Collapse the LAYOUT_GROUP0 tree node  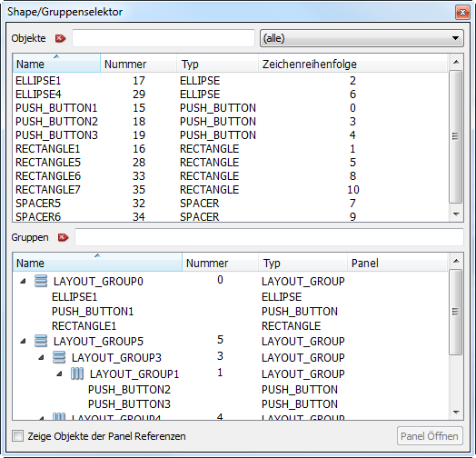pos(23,281)
